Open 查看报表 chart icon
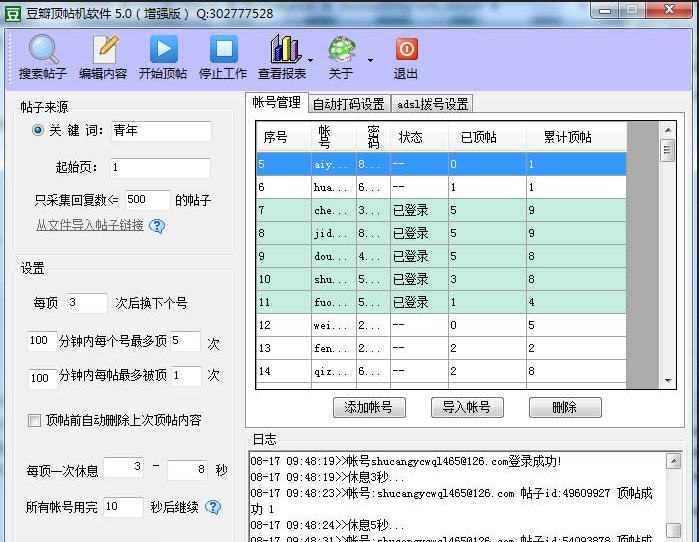This screenshot has width=699, height=542. tap(284, 50)
